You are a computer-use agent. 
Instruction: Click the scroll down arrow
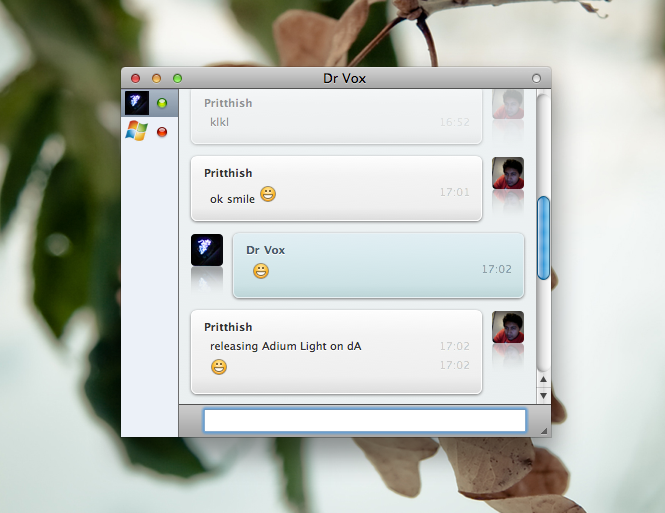[x=543, y=396]
